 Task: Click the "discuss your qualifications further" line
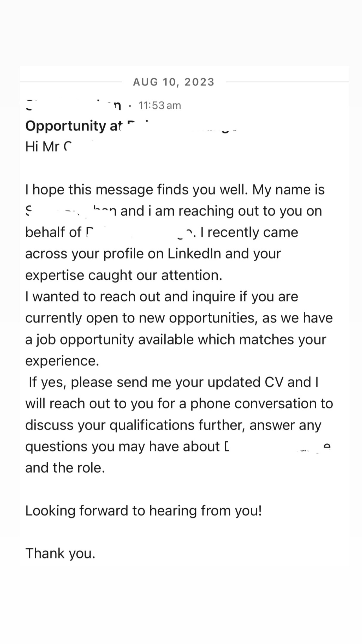pyautogui.click(x=135, y=425)
